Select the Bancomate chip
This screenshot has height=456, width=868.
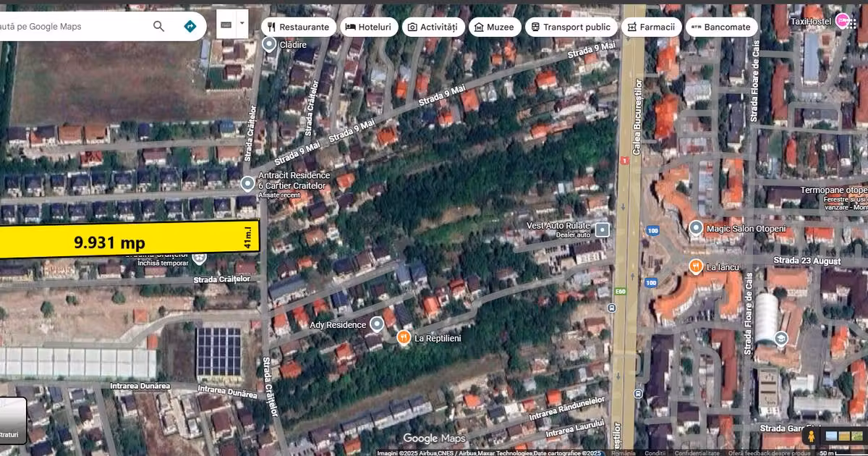click(x=721, y=27)
